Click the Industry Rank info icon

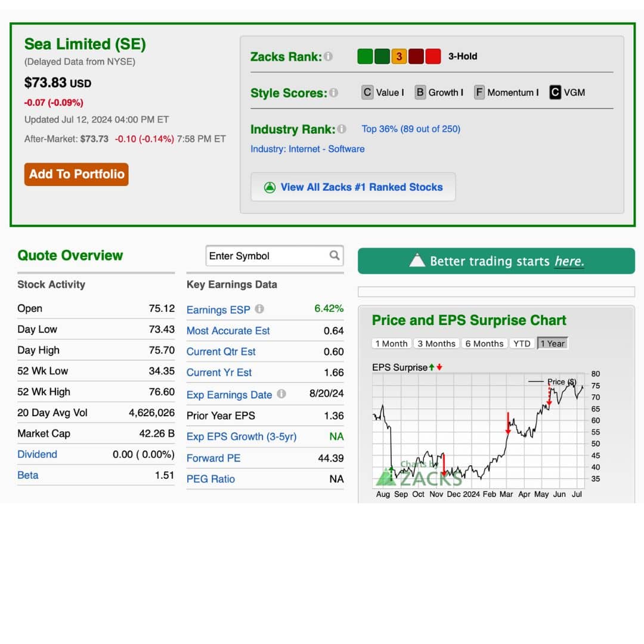click(341, 129)
